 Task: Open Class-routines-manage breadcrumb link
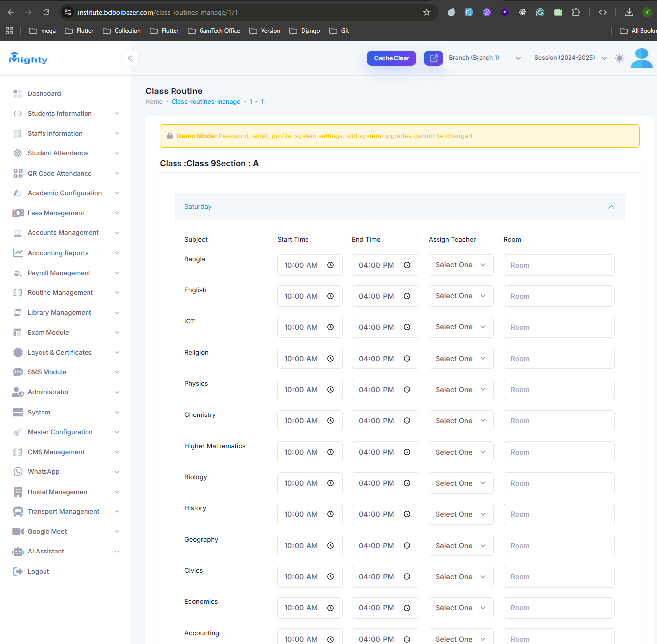206,102
